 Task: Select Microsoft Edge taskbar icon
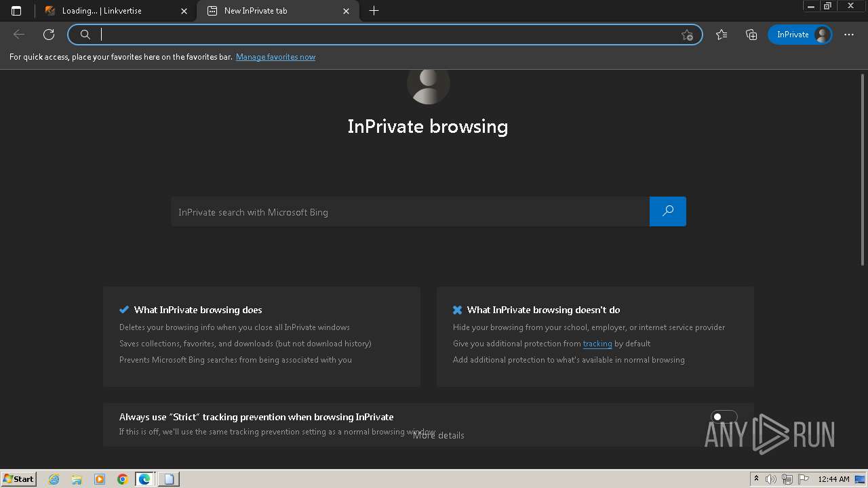144,479
